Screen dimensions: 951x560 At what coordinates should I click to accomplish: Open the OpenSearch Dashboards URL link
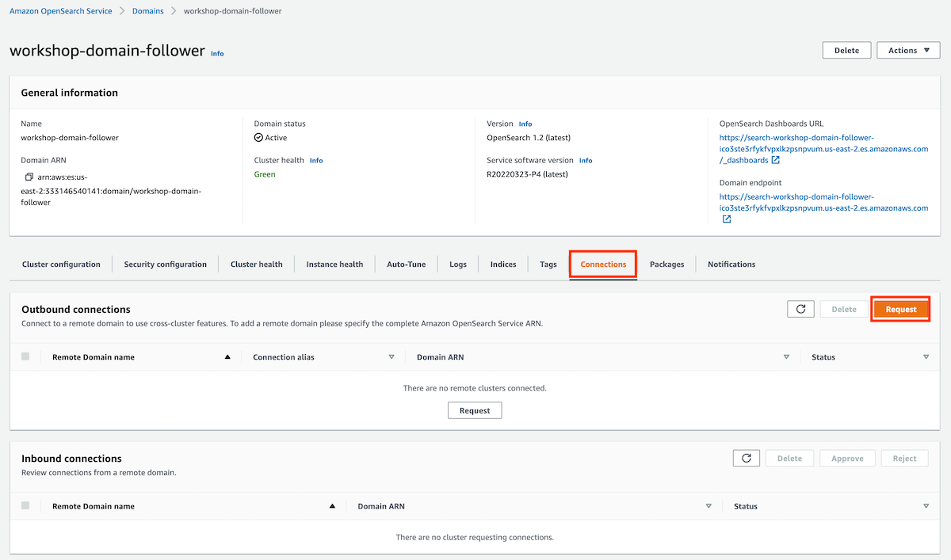(x=823, y=148)
